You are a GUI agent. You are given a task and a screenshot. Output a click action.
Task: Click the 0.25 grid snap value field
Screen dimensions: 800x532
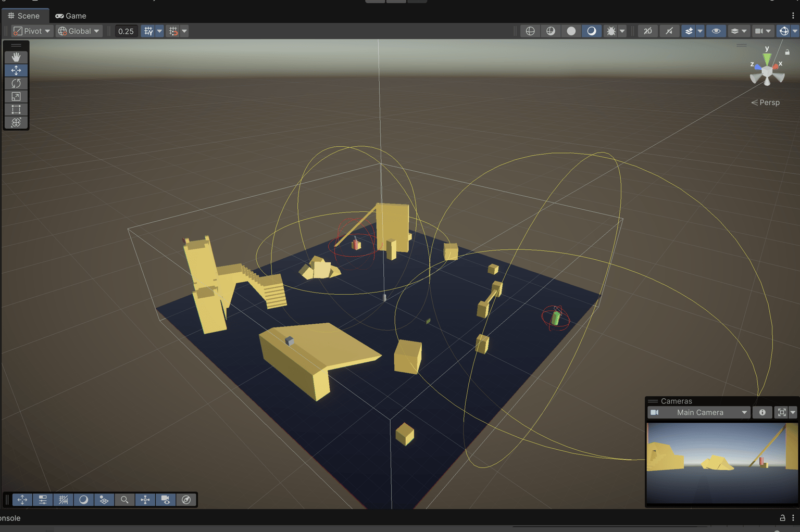coord(126,31)
